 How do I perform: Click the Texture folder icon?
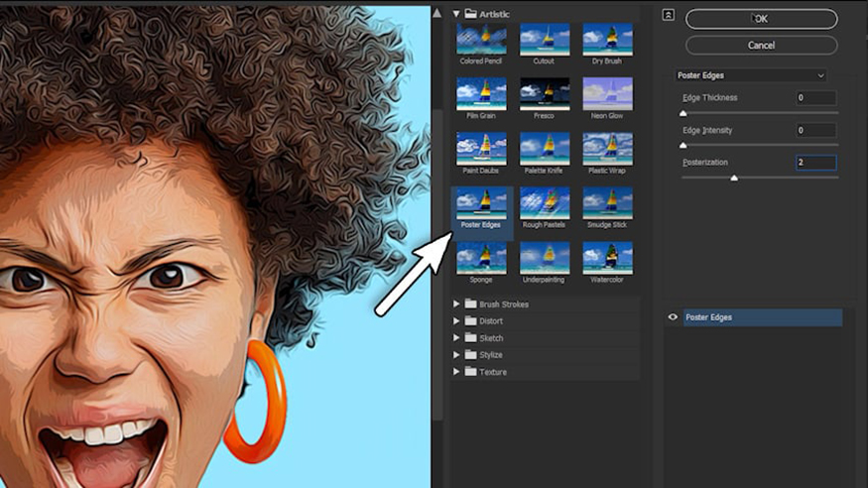tap(470, 372)
